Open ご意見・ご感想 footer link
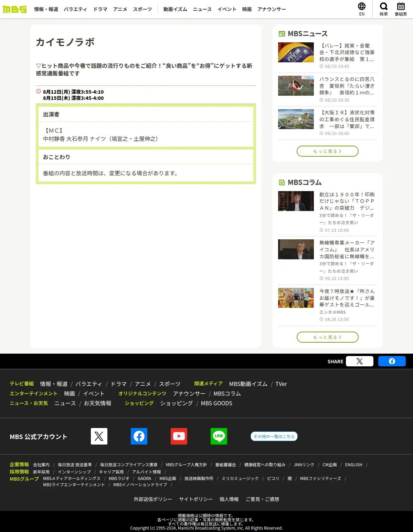Screen dimensions: 413x532 coord(262,499)
